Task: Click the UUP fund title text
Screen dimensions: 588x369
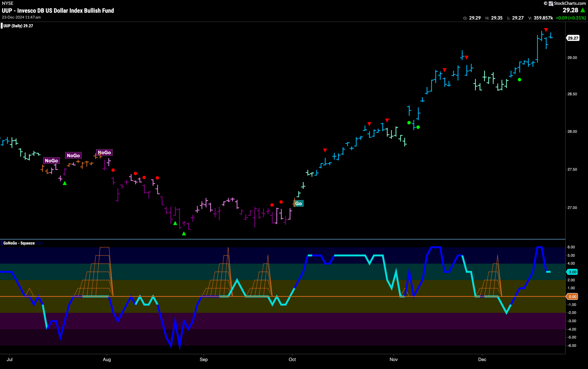Action: pyautogui.click(x=58, y=11)
